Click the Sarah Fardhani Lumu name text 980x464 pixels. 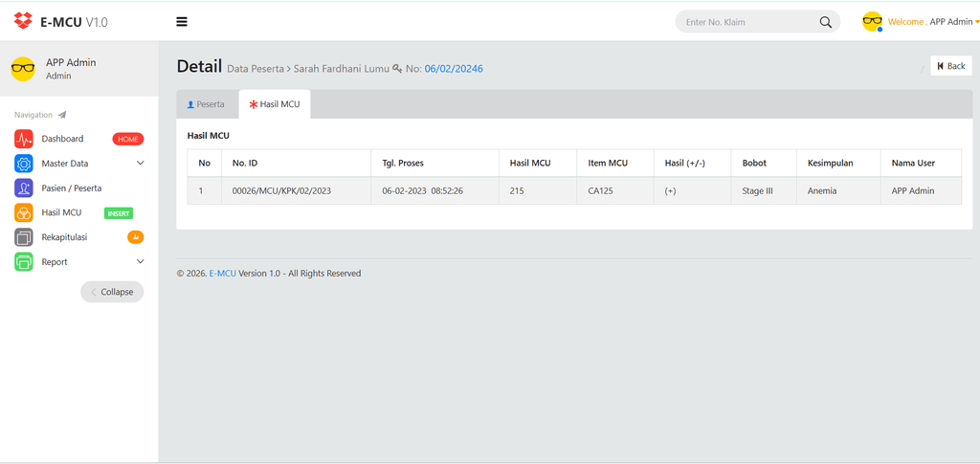[342, 69]
